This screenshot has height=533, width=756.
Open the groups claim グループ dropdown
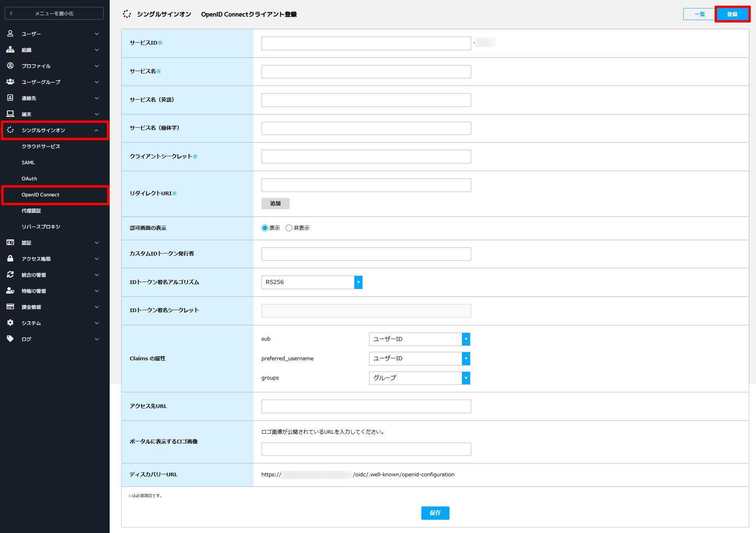420,378
